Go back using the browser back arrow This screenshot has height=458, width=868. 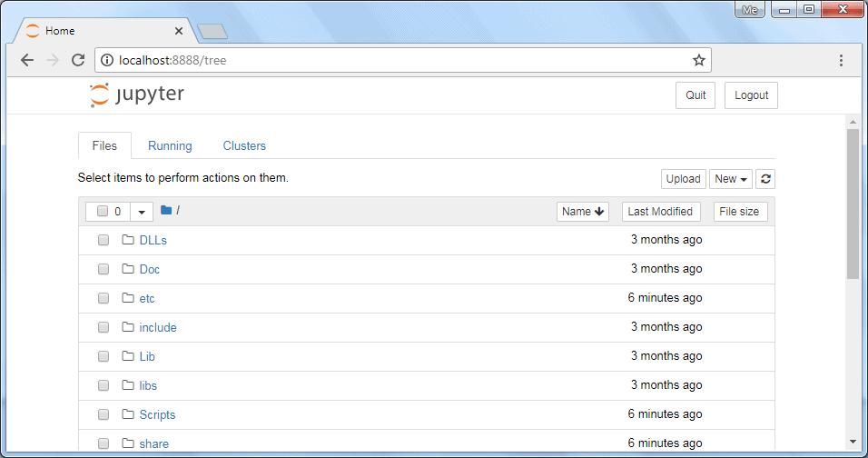click(27, 60)
